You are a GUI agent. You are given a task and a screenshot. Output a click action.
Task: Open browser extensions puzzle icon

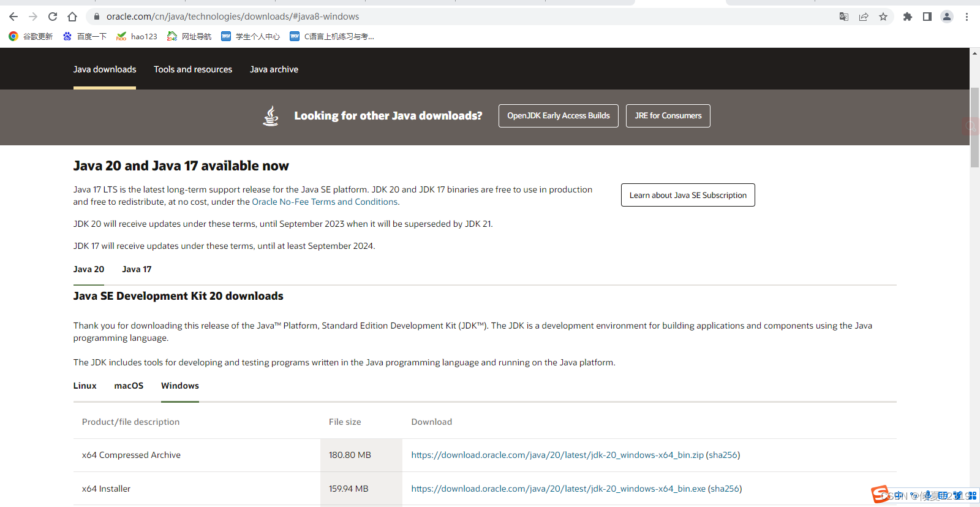(908, 17)
